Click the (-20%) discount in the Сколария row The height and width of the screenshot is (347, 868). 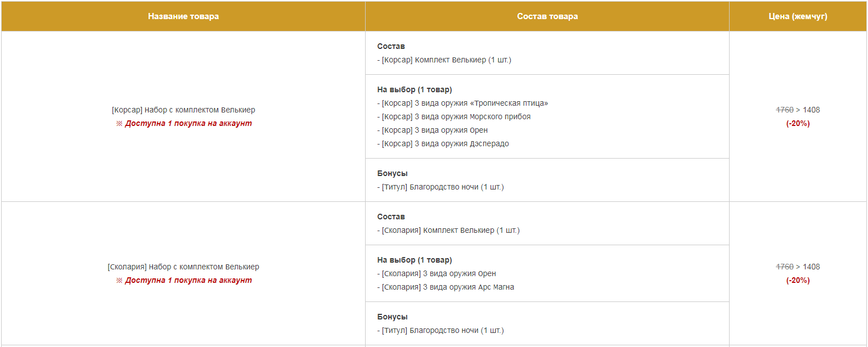(x=798, y=281)
